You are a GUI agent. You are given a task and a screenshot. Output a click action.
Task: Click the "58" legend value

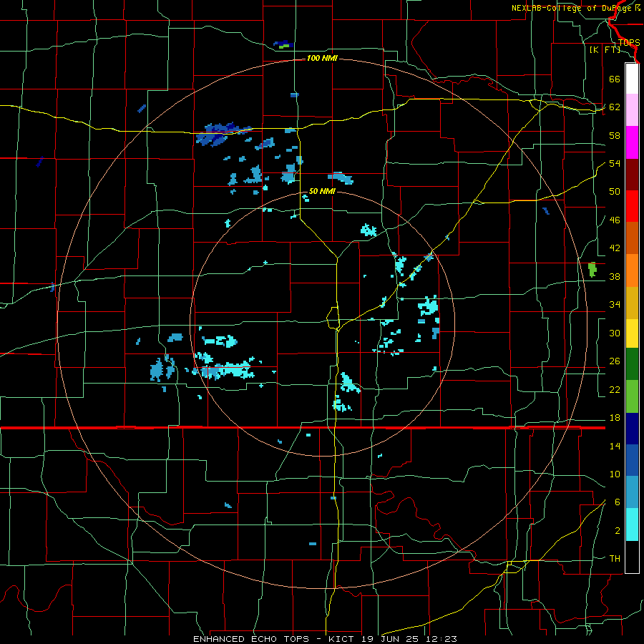(615, 135)
